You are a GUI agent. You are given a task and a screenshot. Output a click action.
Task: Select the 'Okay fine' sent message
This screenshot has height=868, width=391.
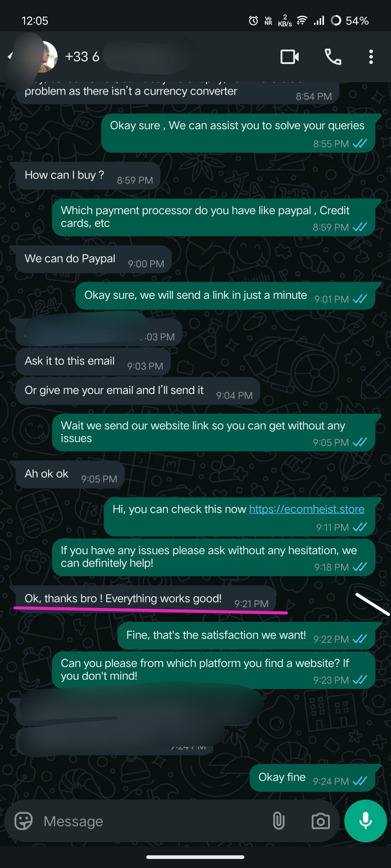click(312, 778)
